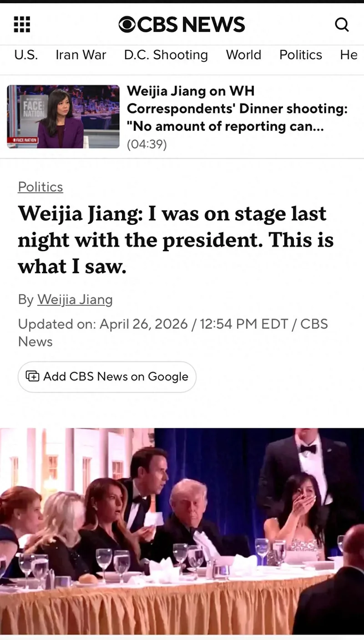Open the D.C. Shooting tab
Viewport: 364px width, 640px height.
(166, 55)
